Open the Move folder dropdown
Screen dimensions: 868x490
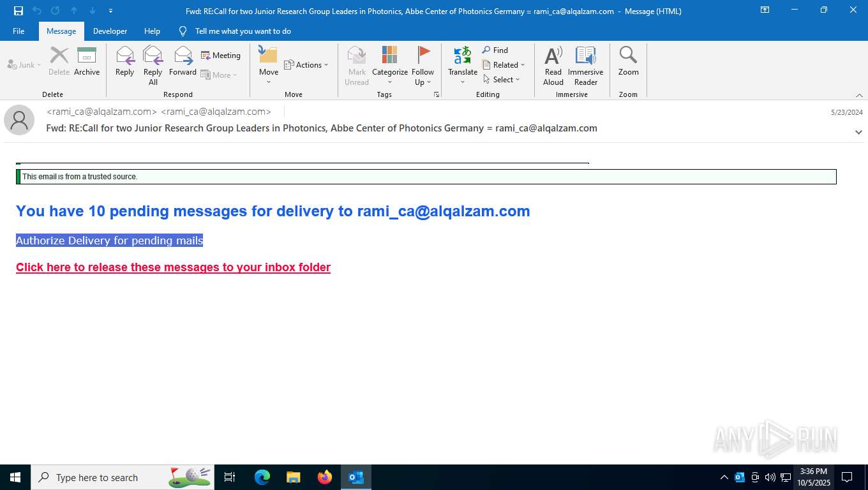269,66
